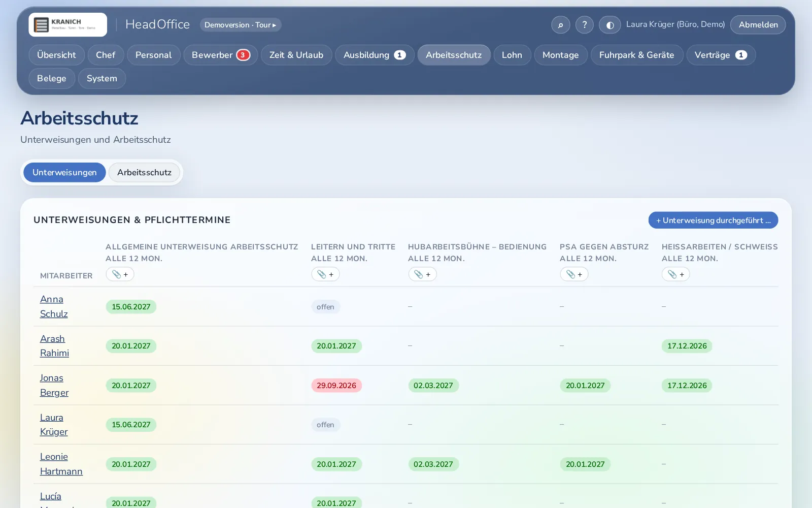Attach document to Hubarbeitsbühne column
The image size is (812, 508).
[x=422, y=274]
